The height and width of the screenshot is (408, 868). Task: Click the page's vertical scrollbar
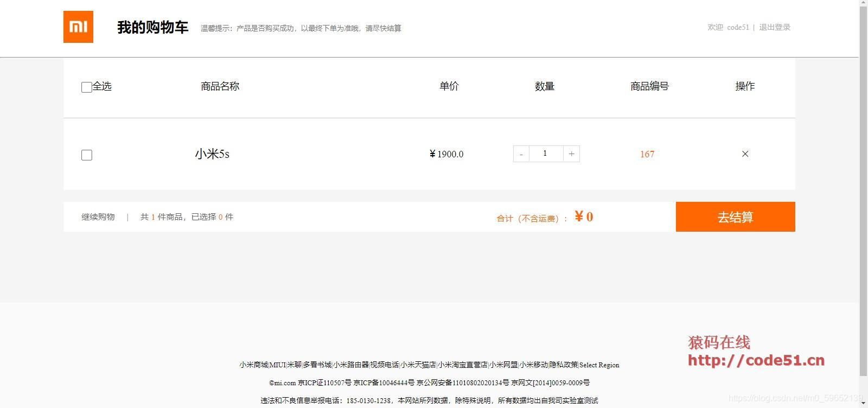pyautogui.click(x=863, y=190)
